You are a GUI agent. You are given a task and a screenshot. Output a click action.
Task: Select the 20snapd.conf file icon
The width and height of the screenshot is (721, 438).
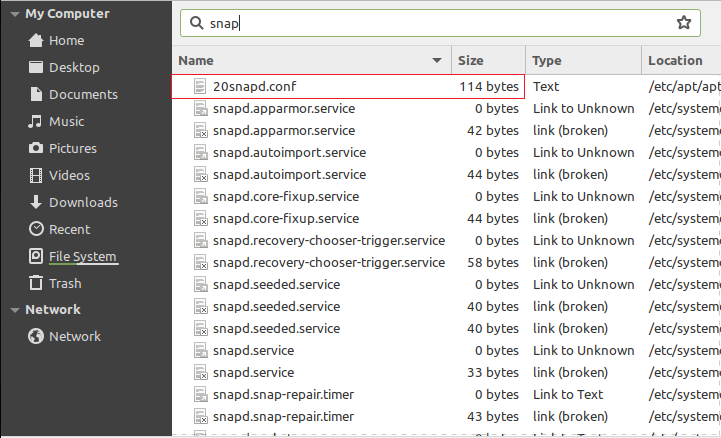(200, 87)
